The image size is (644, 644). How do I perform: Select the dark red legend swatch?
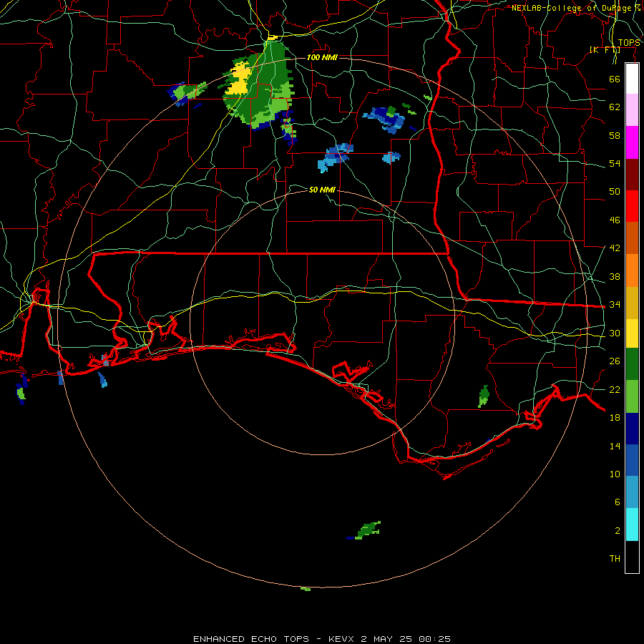point(632,175)
